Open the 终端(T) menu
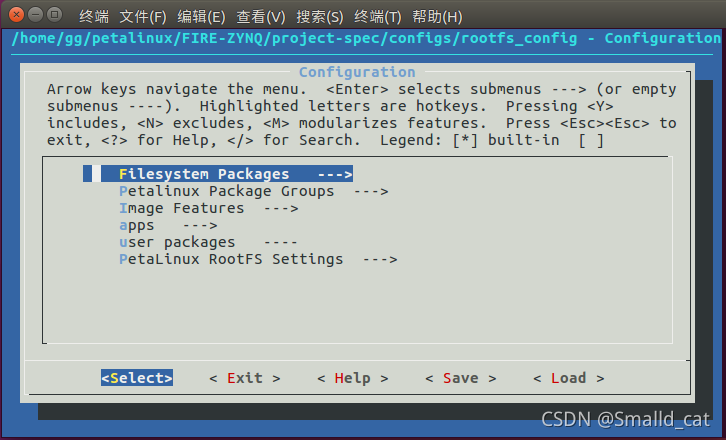The image size is (726, 440). click(378, 17)
